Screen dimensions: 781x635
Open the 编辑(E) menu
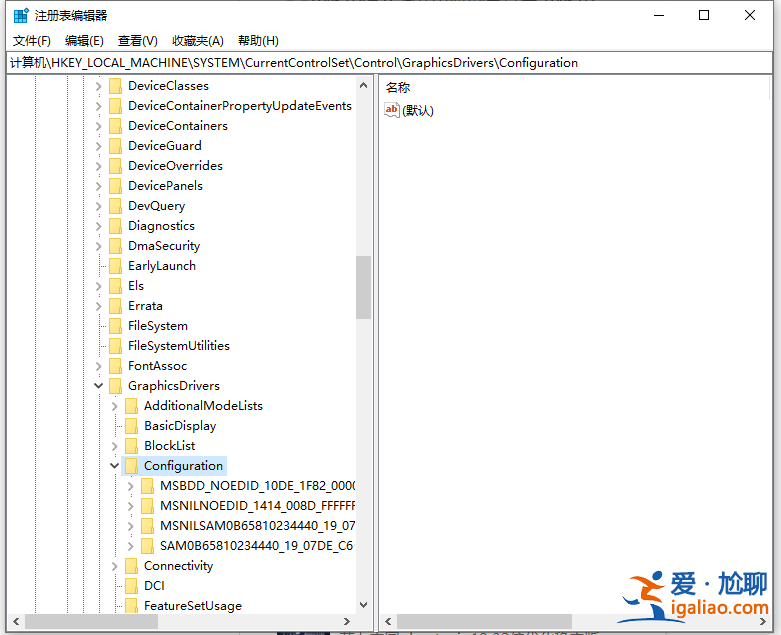[x=84, y=41]
